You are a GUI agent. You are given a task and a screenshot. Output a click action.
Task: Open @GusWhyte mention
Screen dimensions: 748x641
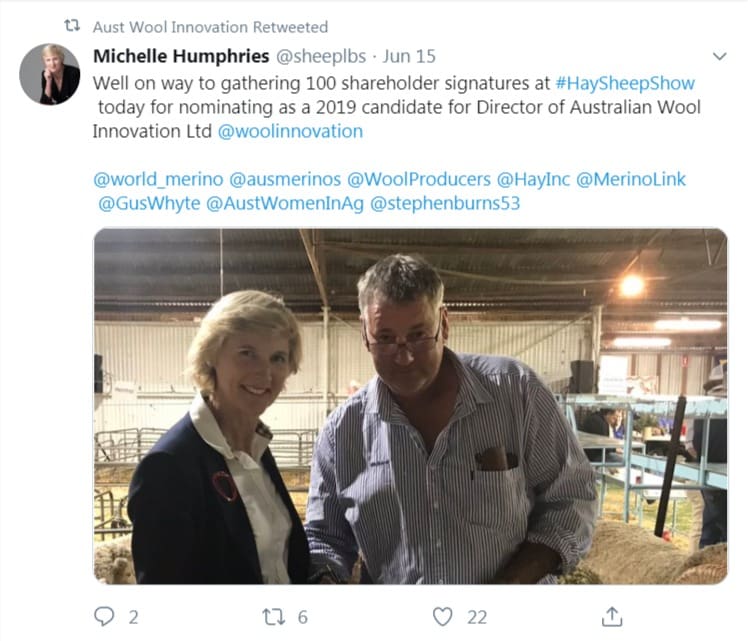pos(149,204)
